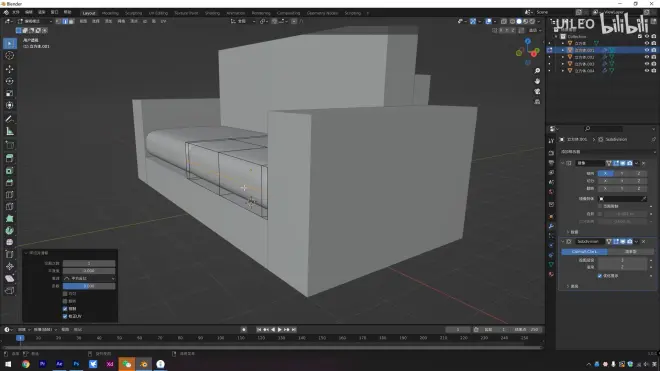Click the play button in the timeline
The height and width of the screenshot is (371, 660).
click(x=279, y=330)
